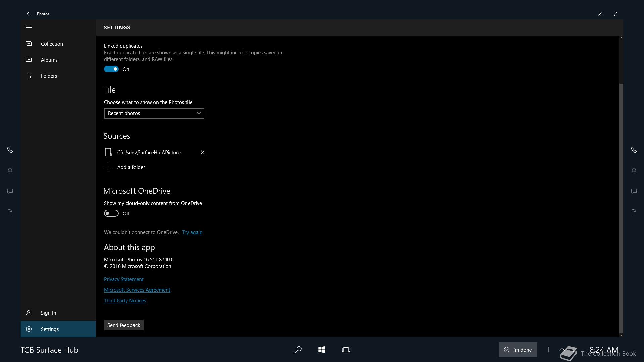Click the Send feedback button
The height and width of the screenshot is (362, 644).
click(x=124, y=325)
